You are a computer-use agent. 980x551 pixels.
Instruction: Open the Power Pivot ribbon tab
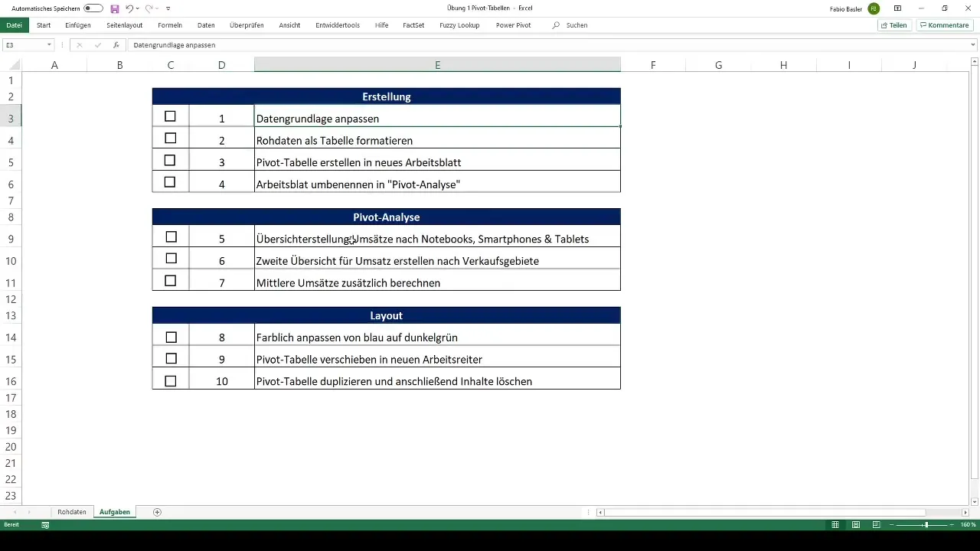(513, 25)
